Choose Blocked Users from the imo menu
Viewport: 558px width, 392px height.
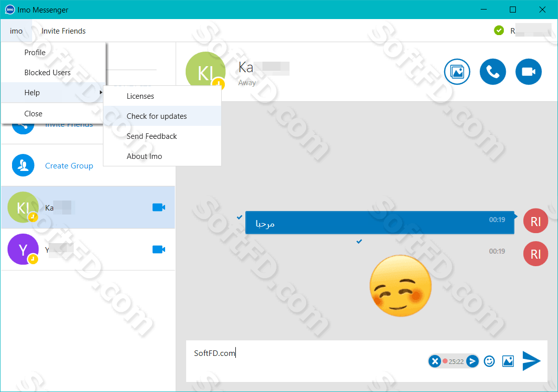(53, 73)
